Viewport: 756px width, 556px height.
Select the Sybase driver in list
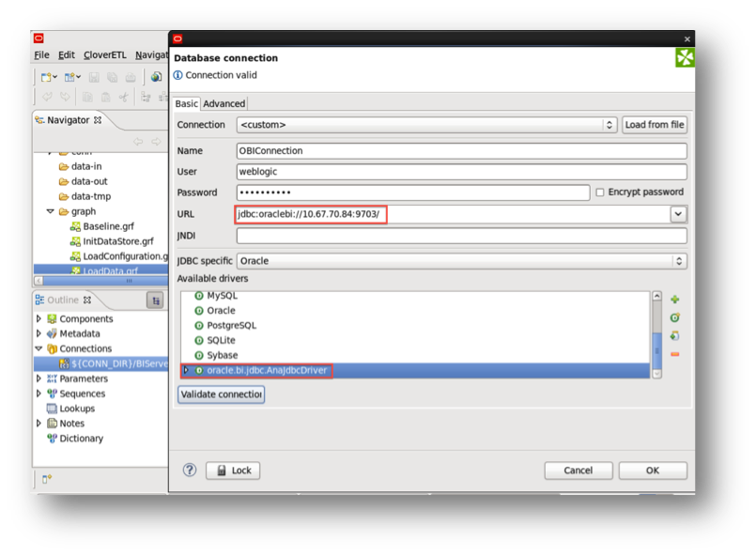tap(223, 355)
